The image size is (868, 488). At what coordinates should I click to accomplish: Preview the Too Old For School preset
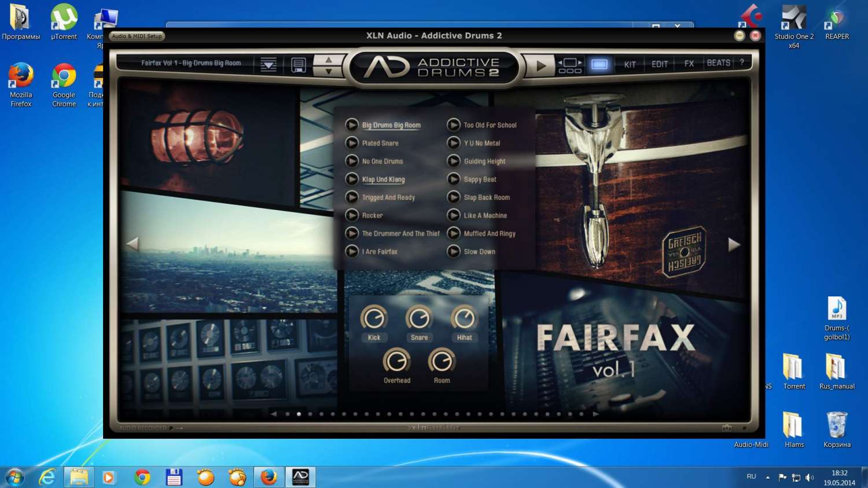tap(454, 125)
